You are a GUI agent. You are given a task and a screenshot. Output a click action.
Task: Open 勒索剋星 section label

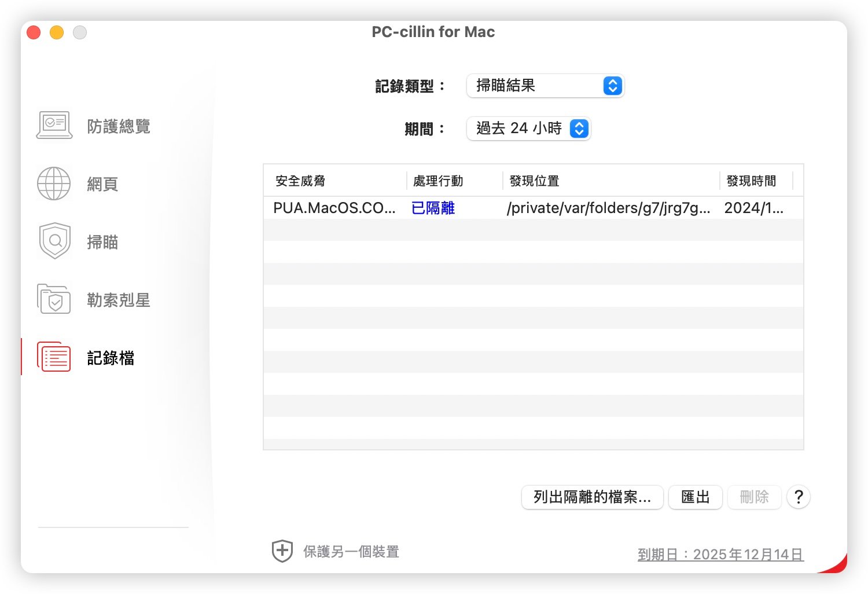tap(119, 300)
